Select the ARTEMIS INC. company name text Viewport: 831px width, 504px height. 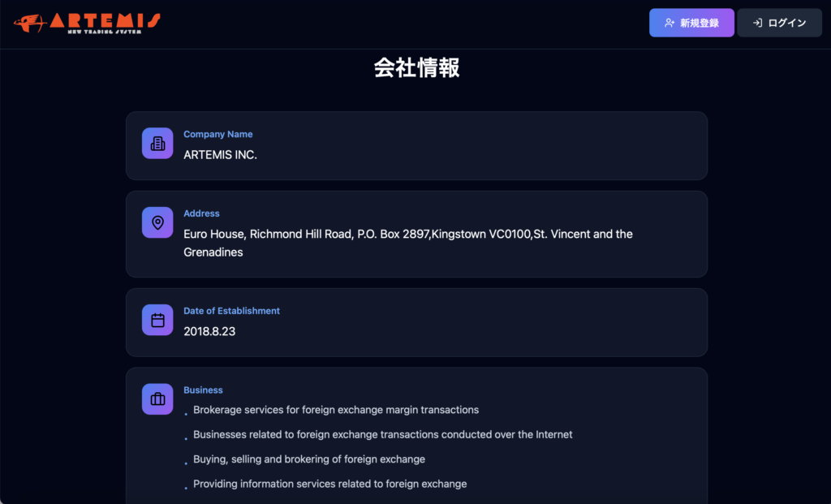tap(220, 155)
